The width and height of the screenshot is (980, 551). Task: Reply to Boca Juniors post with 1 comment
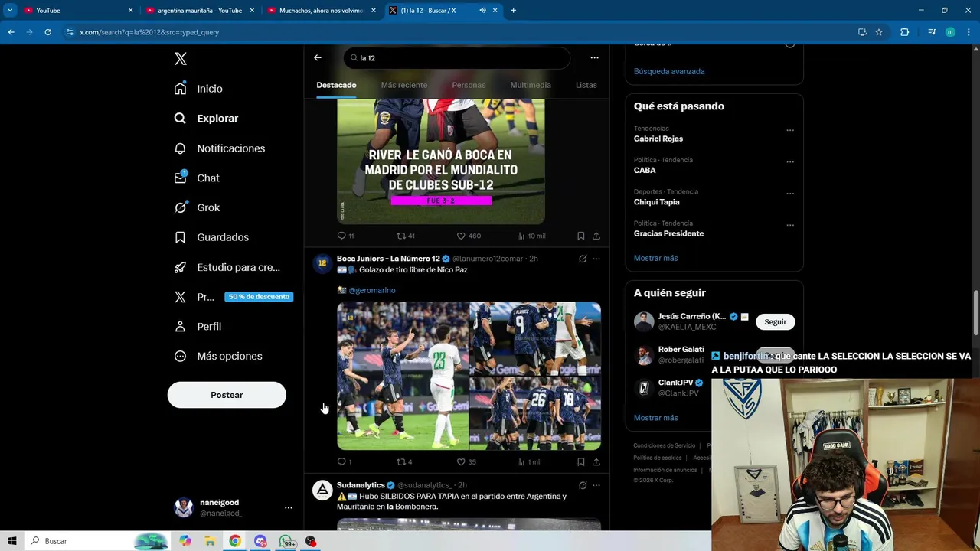point(345,462)
